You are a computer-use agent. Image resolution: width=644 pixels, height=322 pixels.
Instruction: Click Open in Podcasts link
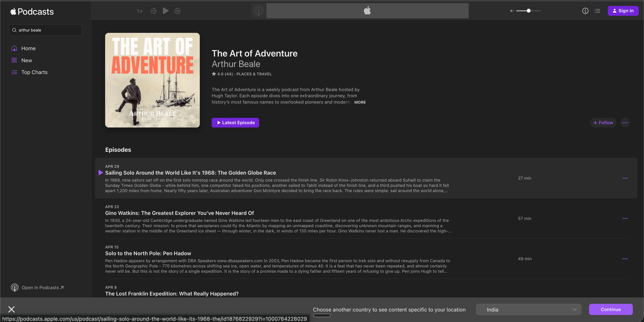tap(43, 287)
